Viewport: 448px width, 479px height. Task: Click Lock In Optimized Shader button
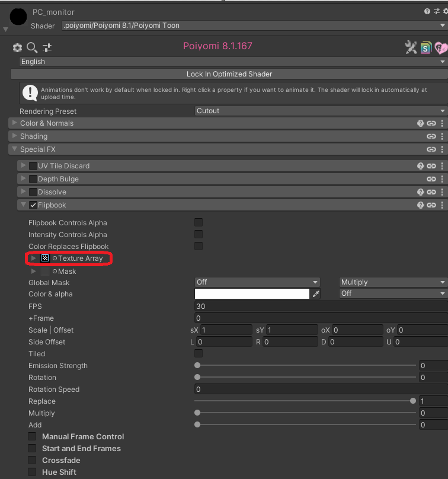(229, 74)
